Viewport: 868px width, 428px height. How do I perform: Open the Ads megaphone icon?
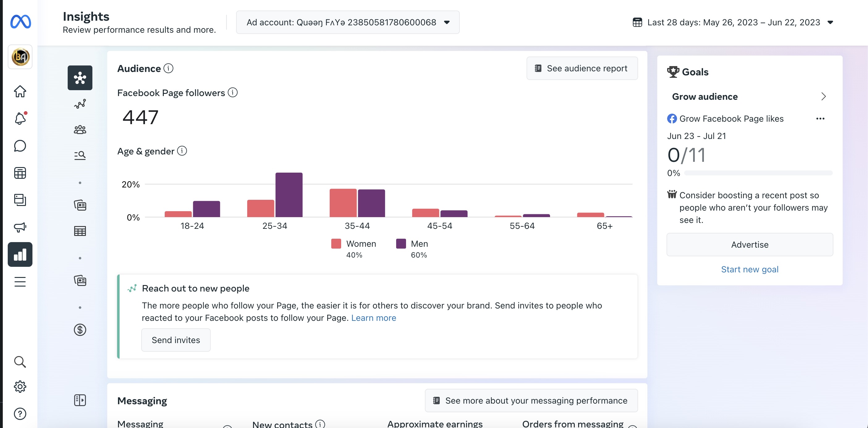[x=20, y=227]
